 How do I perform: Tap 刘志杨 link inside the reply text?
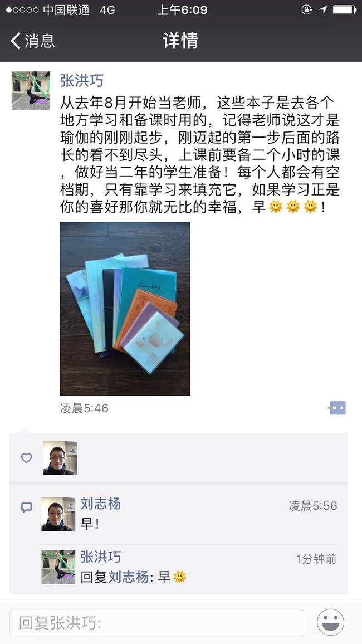coord(129,577)
